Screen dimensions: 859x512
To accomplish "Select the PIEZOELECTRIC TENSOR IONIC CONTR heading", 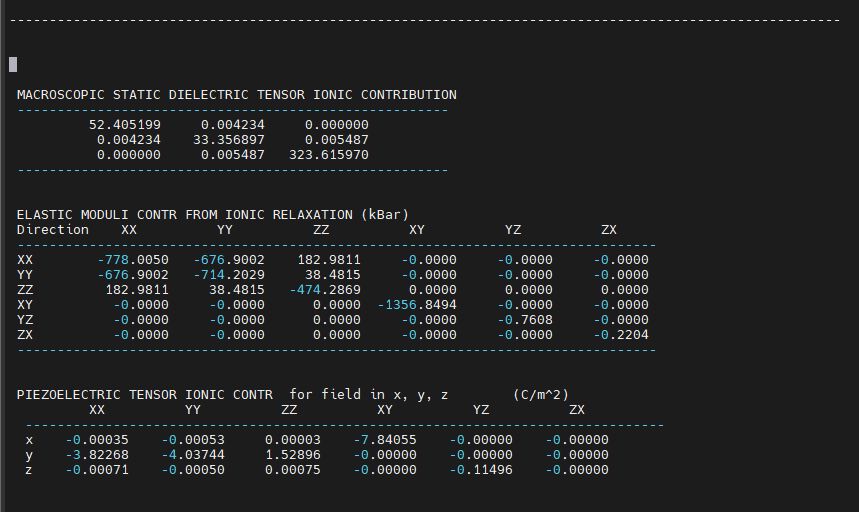I will 145,395.
